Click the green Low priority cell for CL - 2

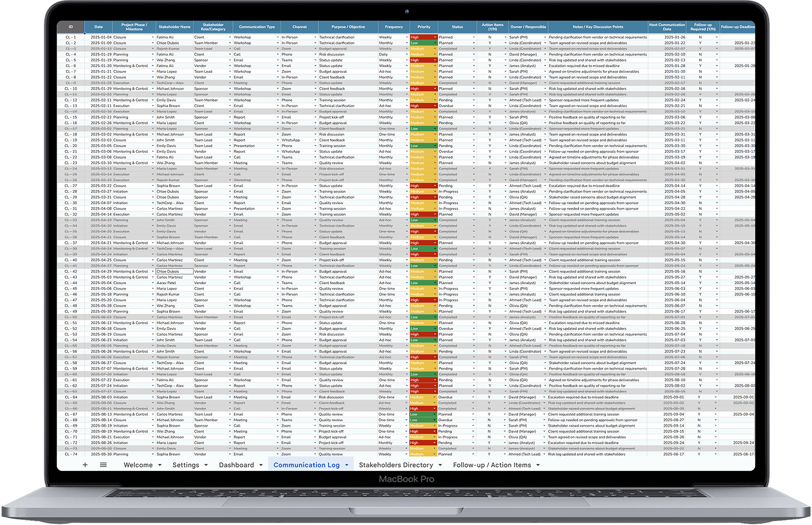tap(422, 43)
